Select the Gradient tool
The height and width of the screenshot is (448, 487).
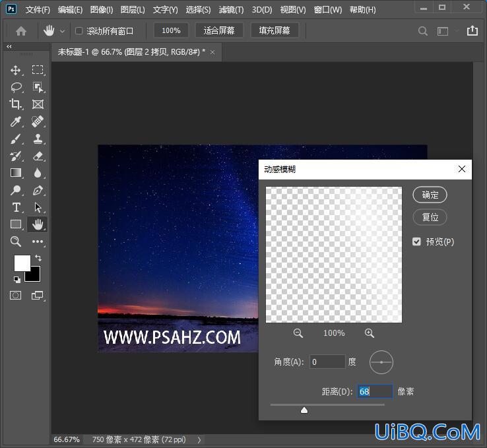pyautogui.click(x=16, y=173)
